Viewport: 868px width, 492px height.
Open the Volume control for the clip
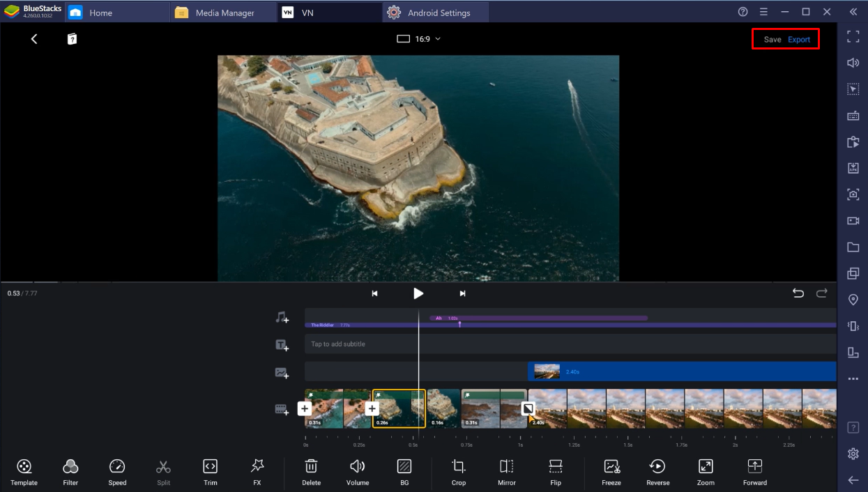(357, 472)
